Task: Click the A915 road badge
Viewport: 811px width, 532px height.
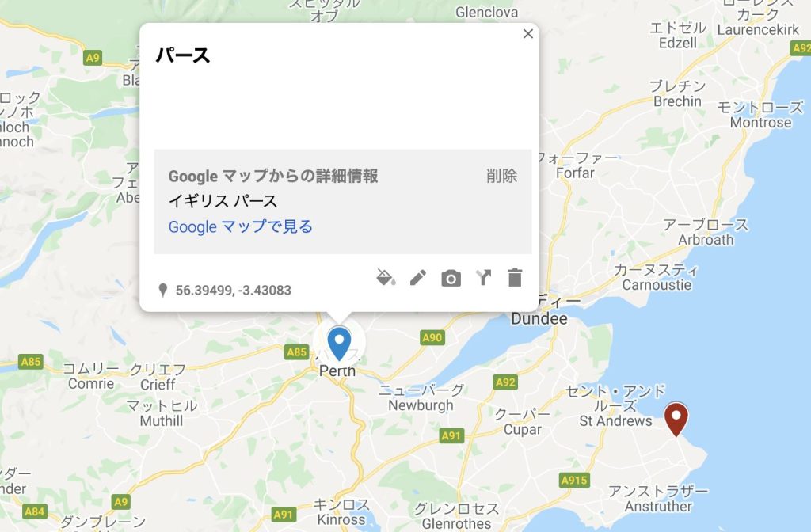Action: tap(574, 481)
